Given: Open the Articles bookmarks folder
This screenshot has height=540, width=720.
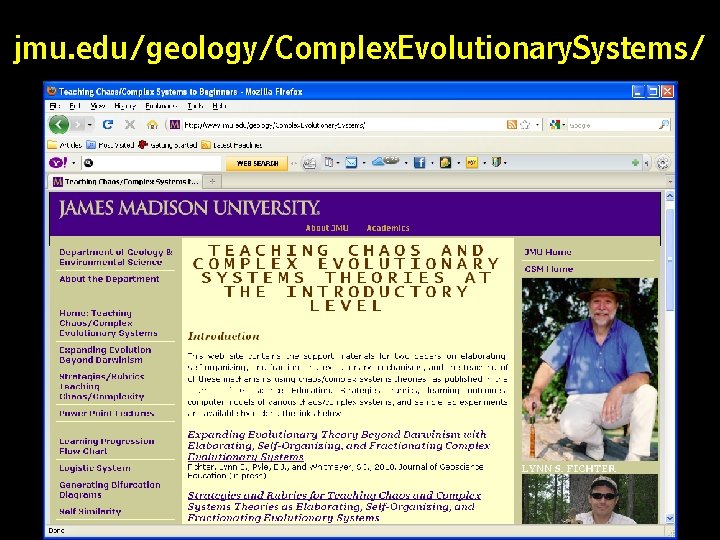Looking at the screenshot, I should [65, 145].
